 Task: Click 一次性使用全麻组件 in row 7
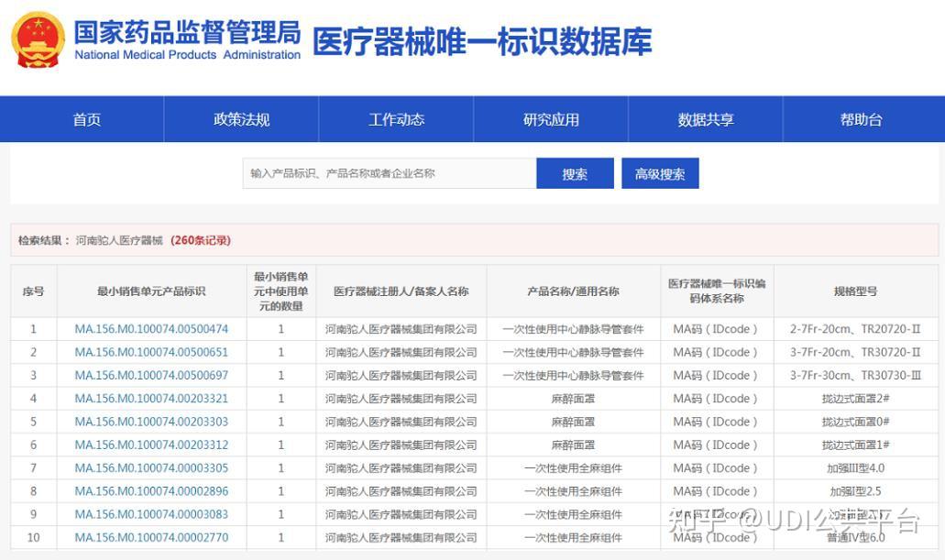click(573, 467)
